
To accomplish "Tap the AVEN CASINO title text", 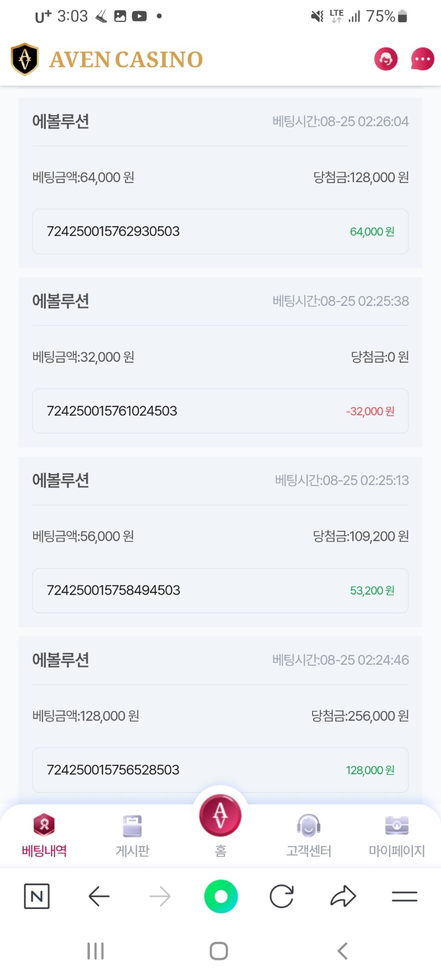I will (x=126, y=60).
